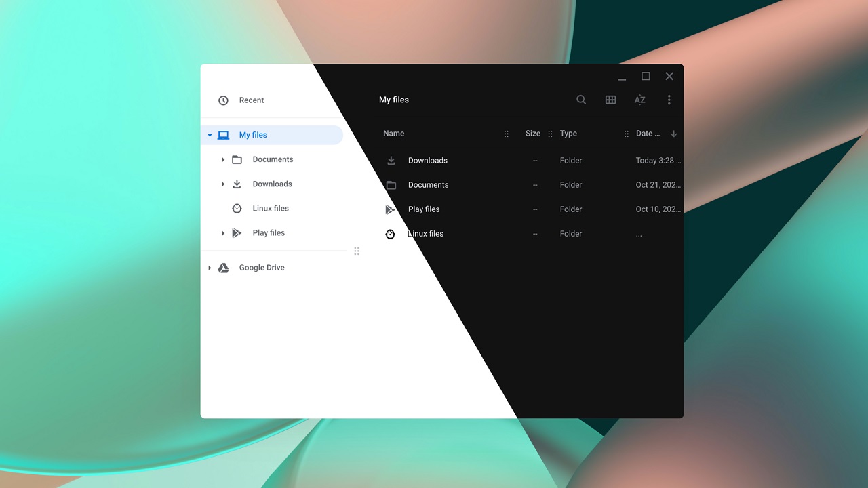Select Documents folder row in file list
Viewport: 868px width, 488px height.
pyautogui.click(x=428, y=185)
